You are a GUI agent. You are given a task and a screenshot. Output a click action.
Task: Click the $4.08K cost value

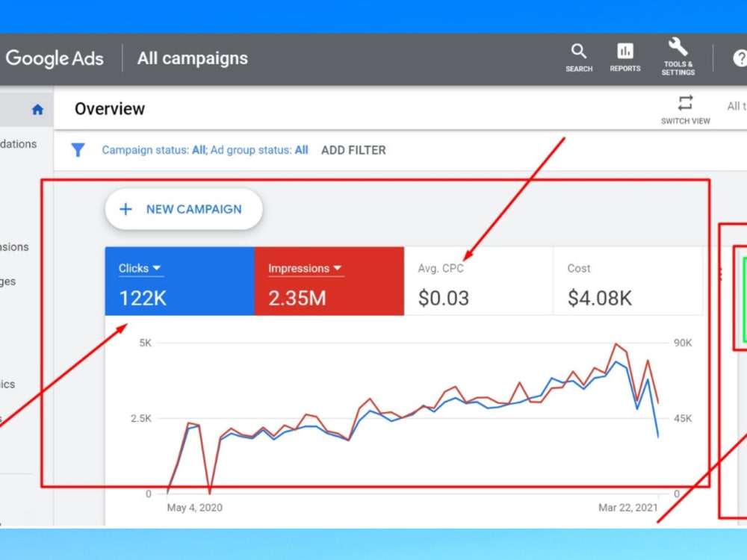(599, 299)
